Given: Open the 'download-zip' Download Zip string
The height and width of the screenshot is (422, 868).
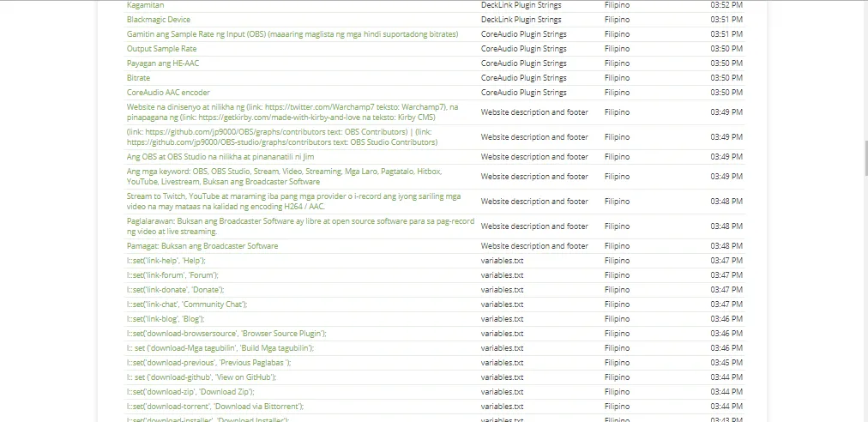Looking at the screenshot, I should pyautogui.click(x=190, y=392).
